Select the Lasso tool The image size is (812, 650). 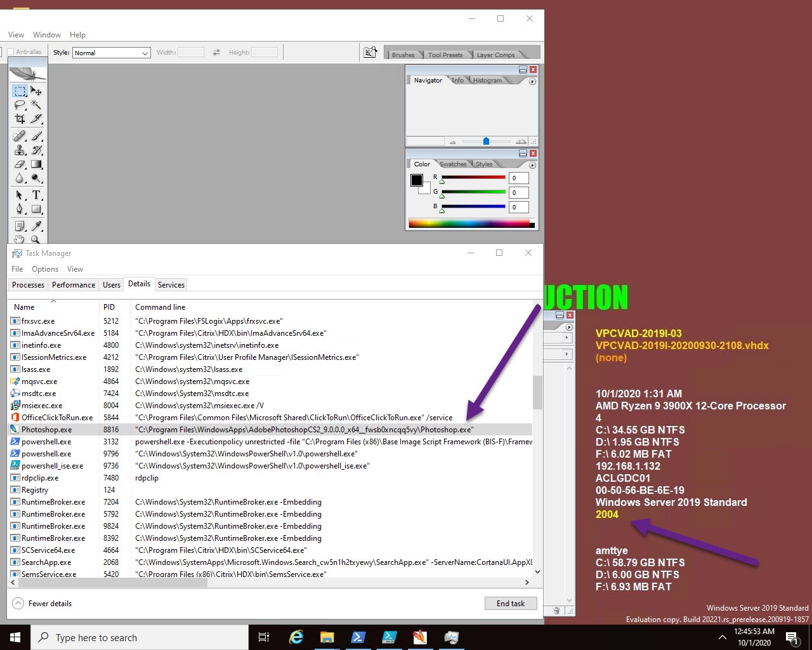(20, 105)
